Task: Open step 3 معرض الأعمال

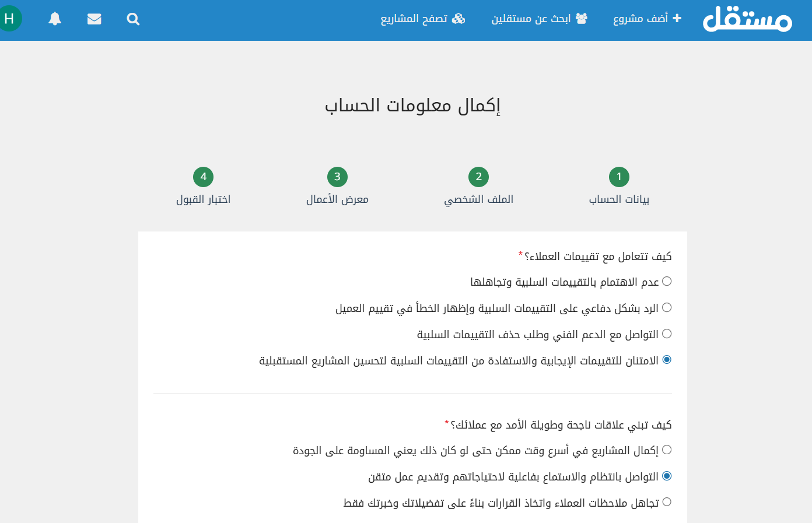Action: tap(337, 177)
